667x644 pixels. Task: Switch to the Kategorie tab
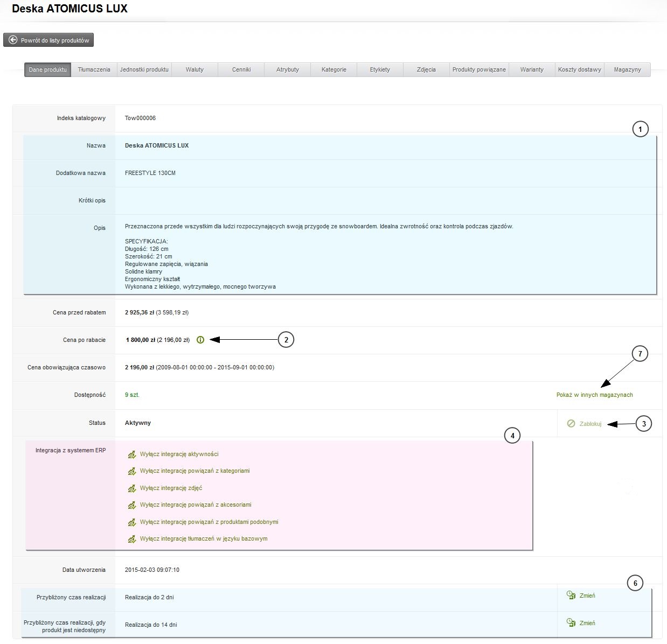(x=334, y=69)
